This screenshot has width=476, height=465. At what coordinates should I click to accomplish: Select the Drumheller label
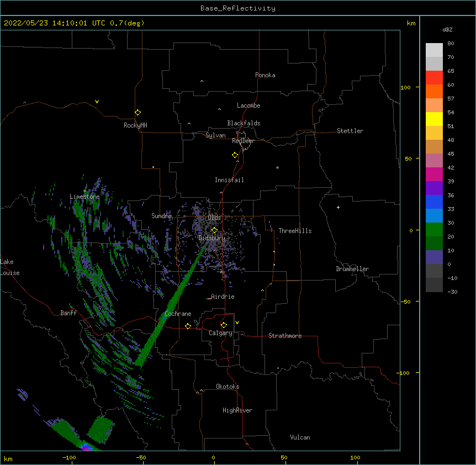[352, 269]
